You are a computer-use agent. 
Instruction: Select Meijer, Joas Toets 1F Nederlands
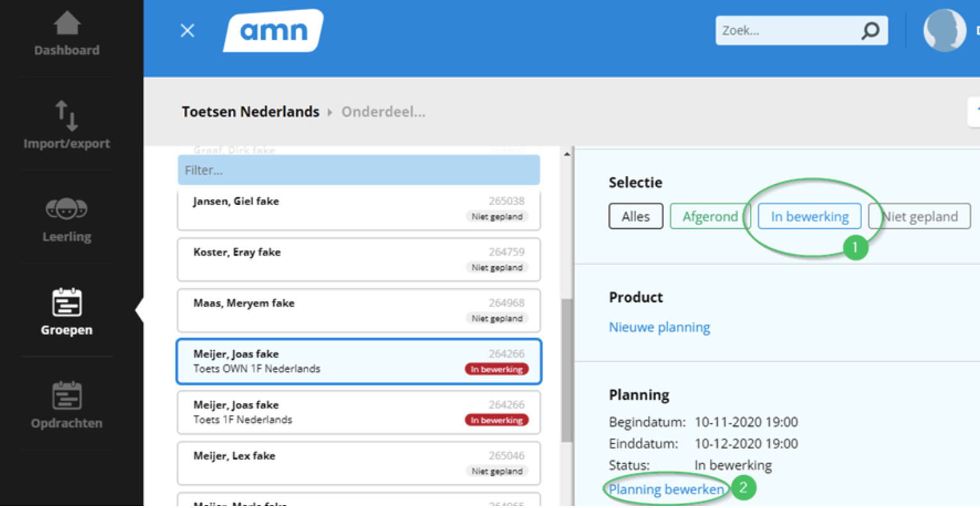pyautogui.click(x=359, y=412)
